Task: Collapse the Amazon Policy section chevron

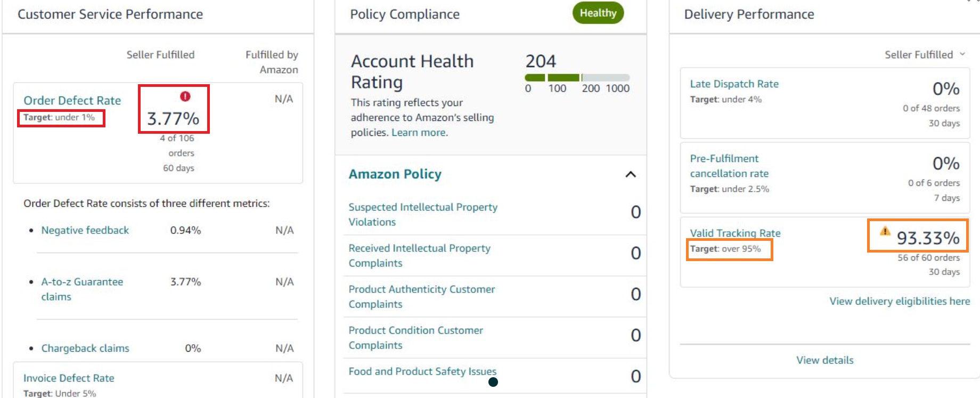Action: pyautogui.click(x=631, y=174)
